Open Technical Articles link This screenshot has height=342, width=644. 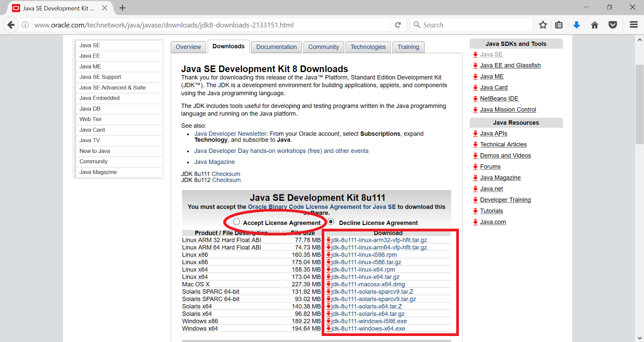tap(503, 144)
